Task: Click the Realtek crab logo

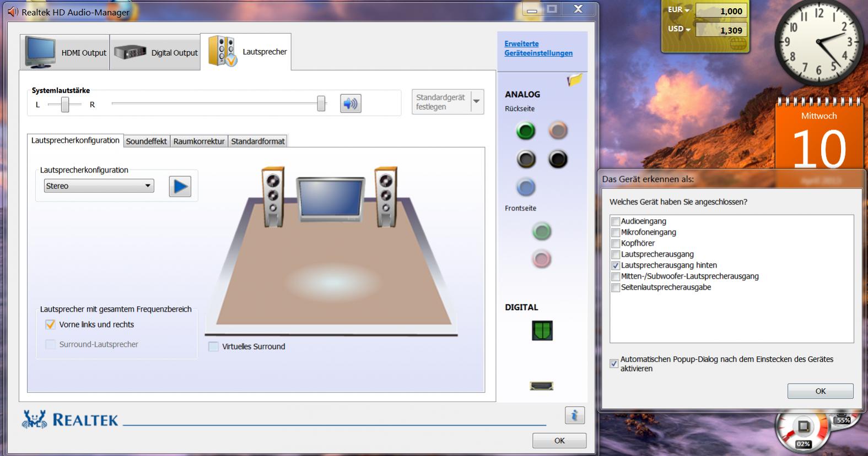Action: tap(34, 419)
